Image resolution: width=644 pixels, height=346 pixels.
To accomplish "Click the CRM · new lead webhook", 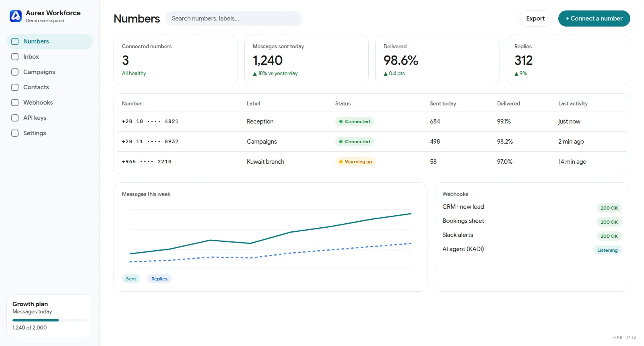I will coord(463,207).
